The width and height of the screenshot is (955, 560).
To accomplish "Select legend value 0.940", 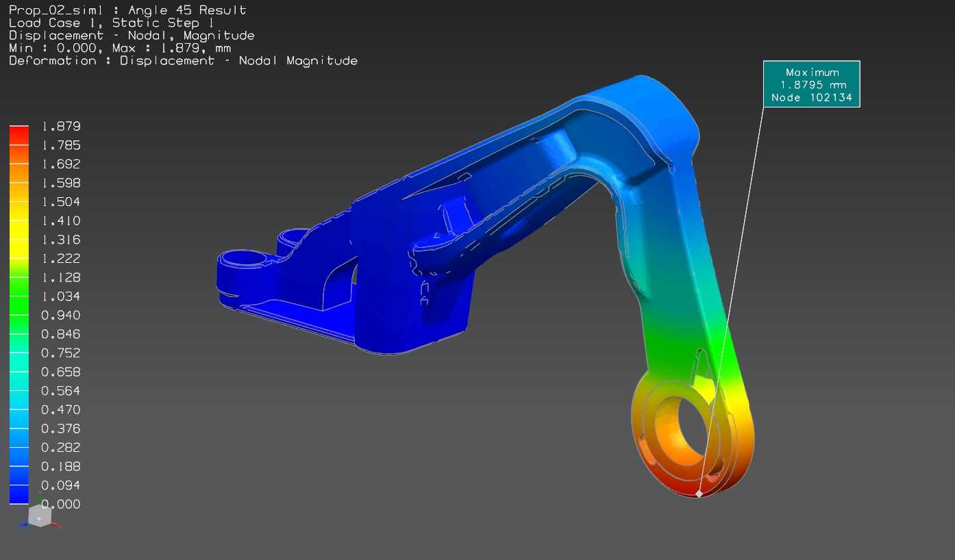I will pos(61,315).
